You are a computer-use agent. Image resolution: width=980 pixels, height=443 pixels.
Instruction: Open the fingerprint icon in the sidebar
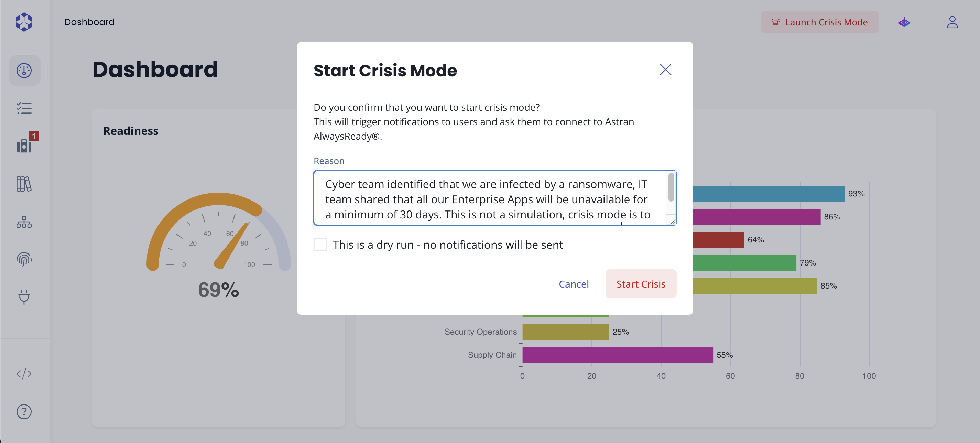24,260
